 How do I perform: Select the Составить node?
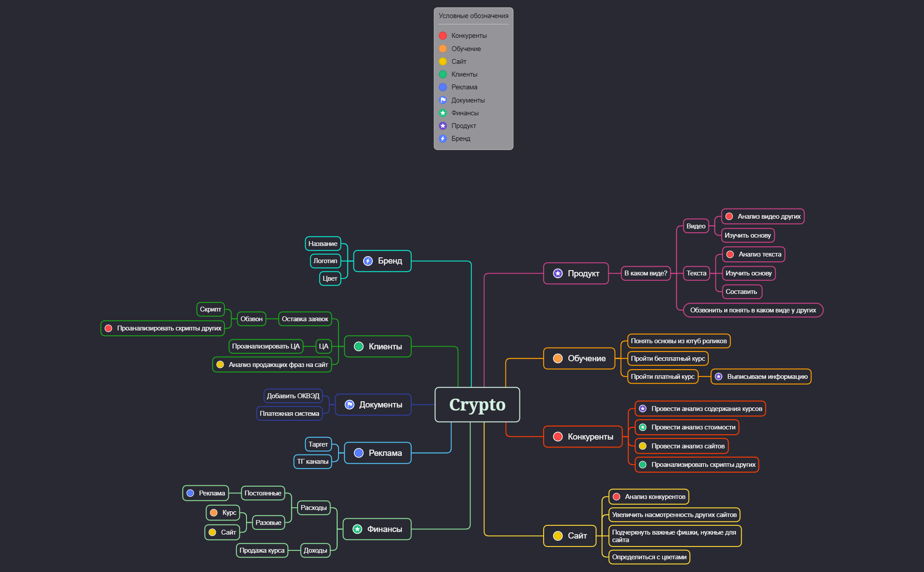coord(742,292)
